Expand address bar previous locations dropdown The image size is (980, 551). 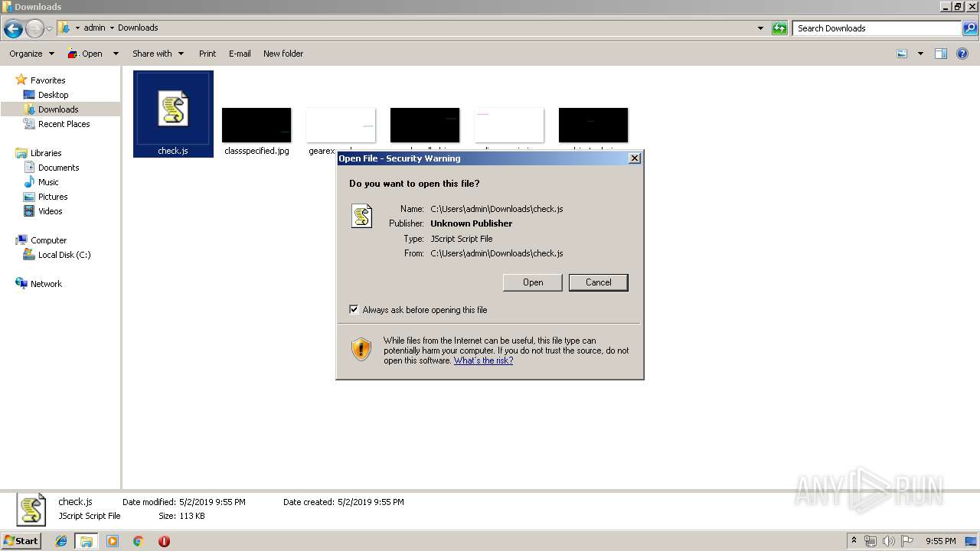(x=760, y=28)
